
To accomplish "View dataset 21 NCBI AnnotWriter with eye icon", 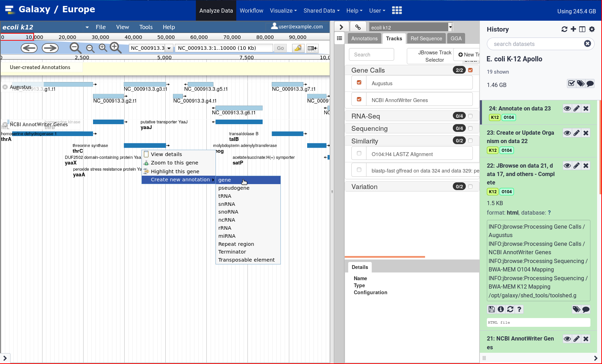I will coord(567,339).
